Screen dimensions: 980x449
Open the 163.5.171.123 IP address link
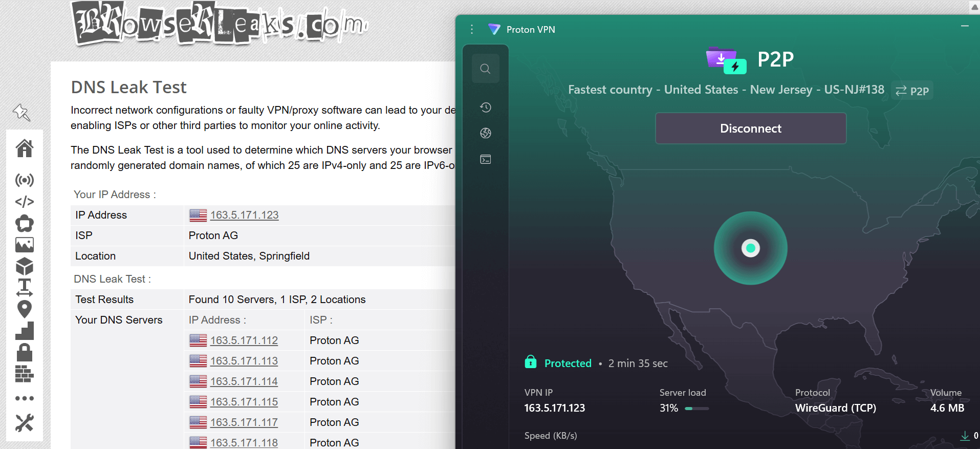[x=244, y=215]
